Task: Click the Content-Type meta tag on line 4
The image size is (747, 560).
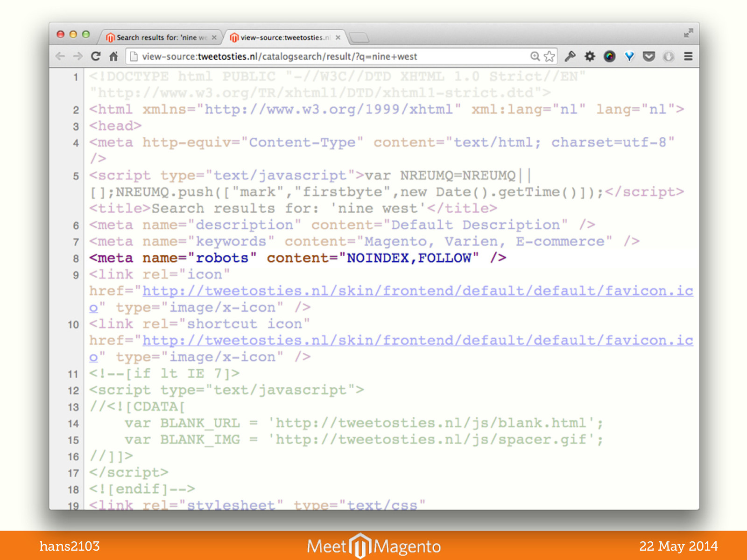Action: [x=382, y=151]
